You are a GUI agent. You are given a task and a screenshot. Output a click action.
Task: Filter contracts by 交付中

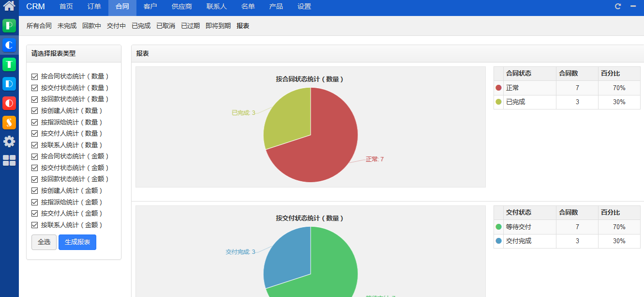(x=116, y=26)
